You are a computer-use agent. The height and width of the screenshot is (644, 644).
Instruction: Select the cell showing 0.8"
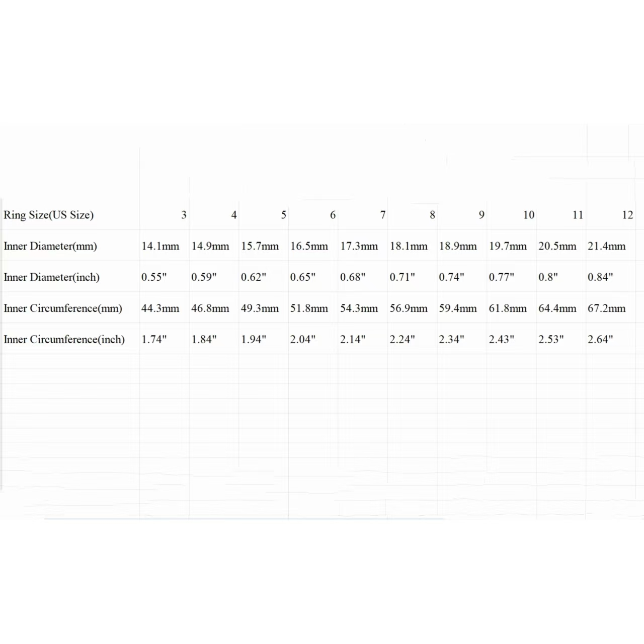click(x=548, y=277)
